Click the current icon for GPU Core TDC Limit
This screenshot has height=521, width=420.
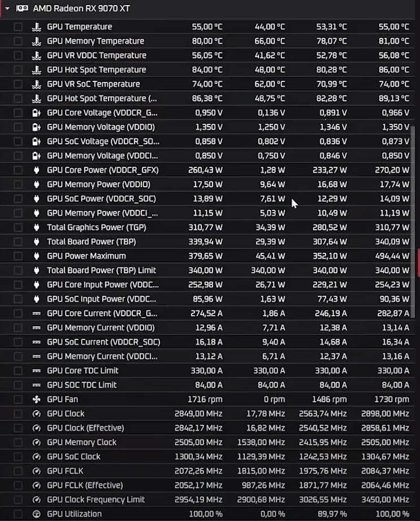tap(37, 371)
